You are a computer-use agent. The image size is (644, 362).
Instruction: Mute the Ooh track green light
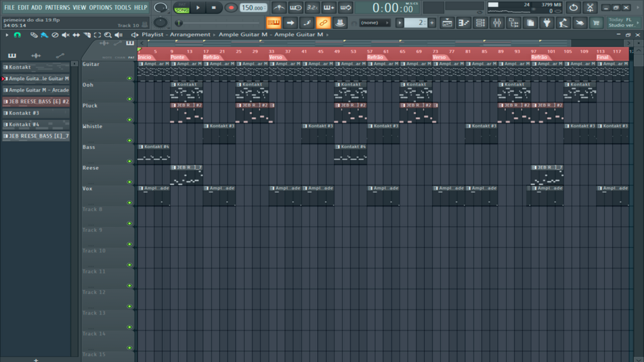[x=129, y=99]
